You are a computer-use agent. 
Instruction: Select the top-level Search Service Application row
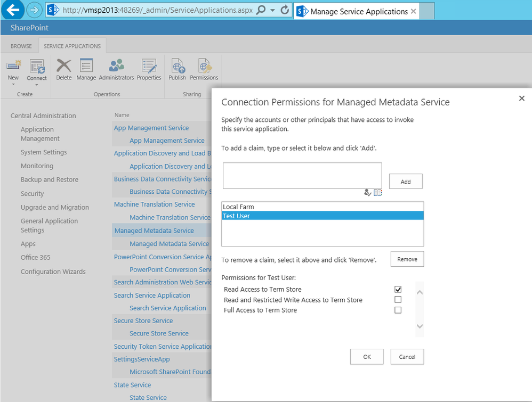[152, 295]
